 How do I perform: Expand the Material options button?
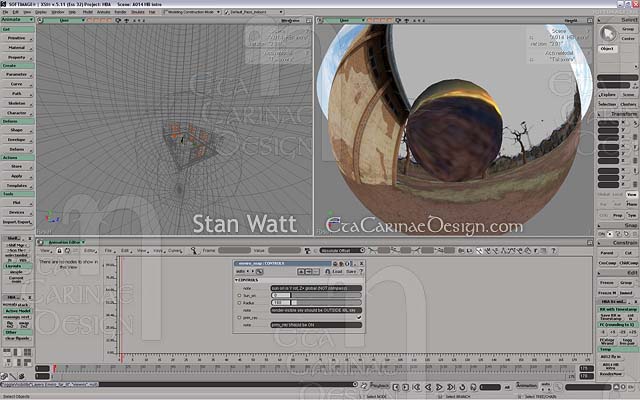coord(15,47)
